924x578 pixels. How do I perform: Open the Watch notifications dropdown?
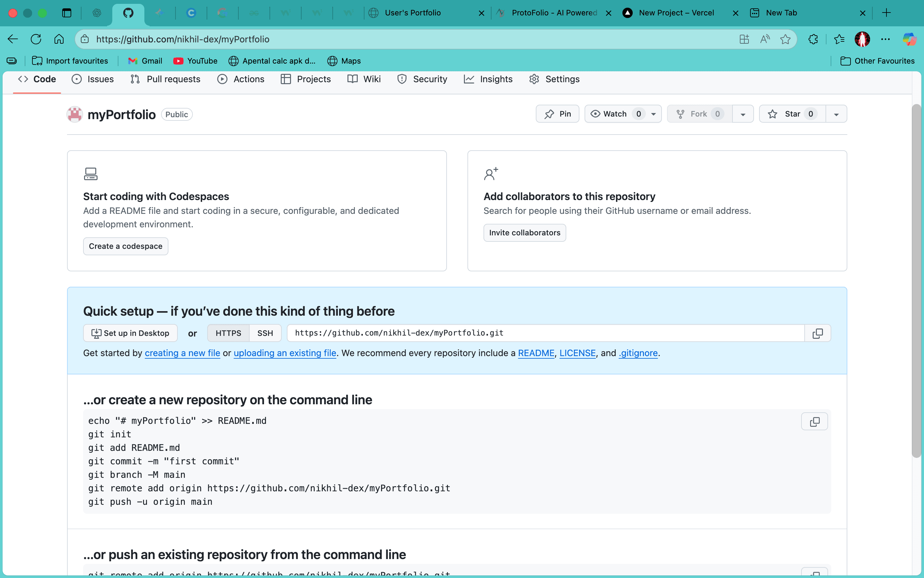point(623,114)
